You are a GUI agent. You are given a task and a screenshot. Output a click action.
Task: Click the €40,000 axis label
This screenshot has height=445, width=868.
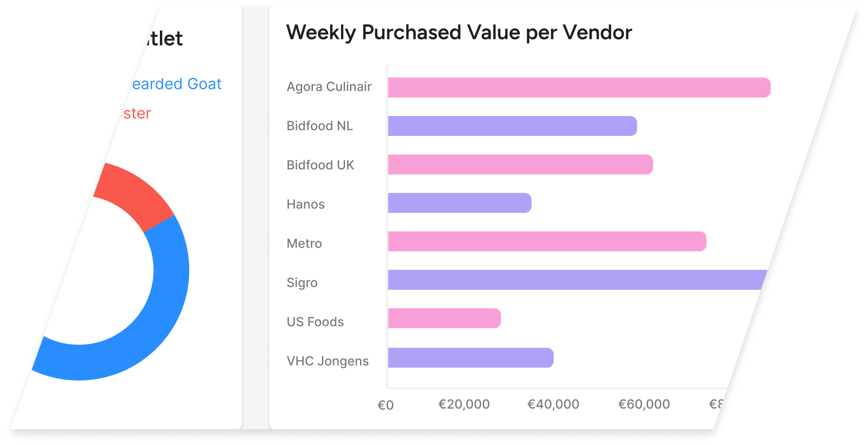coord(553,404)
